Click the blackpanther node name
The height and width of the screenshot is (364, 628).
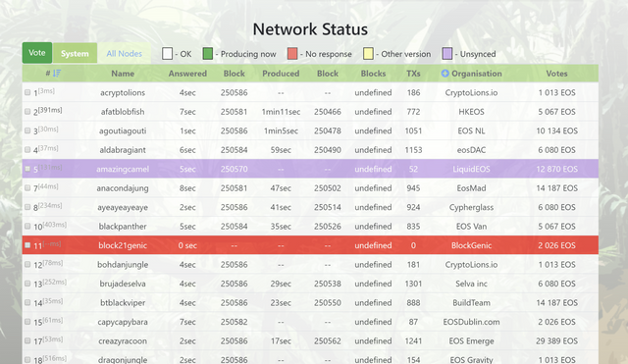point(123,227)
